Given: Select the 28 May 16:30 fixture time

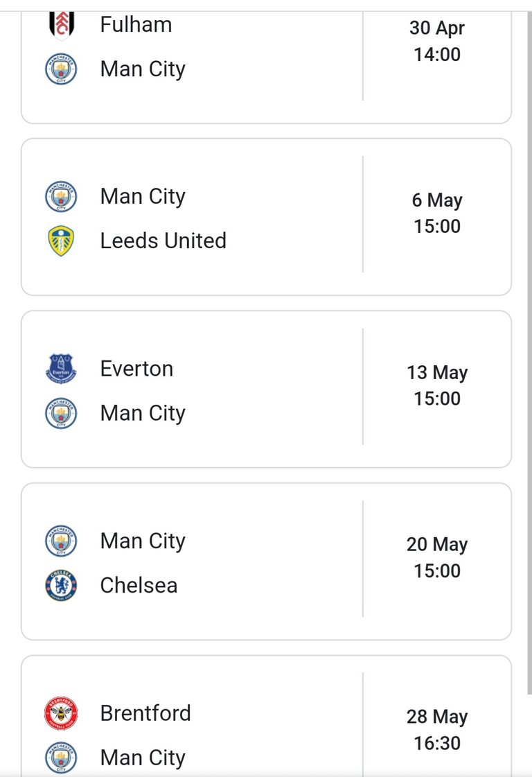Looking at the screenshot, I should tap(437, 730).
